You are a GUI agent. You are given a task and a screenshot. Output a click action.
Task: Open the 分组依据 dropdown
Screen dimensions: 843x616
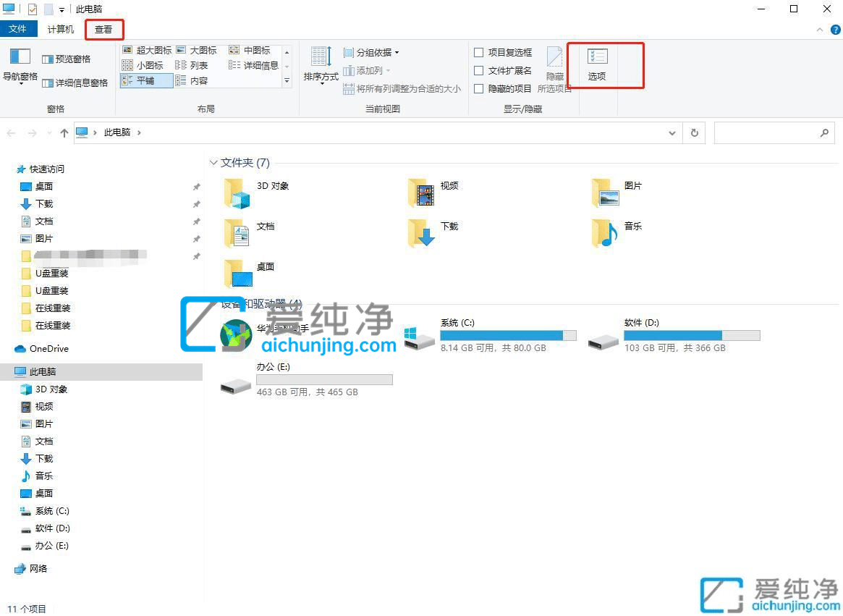coord(371,52)
